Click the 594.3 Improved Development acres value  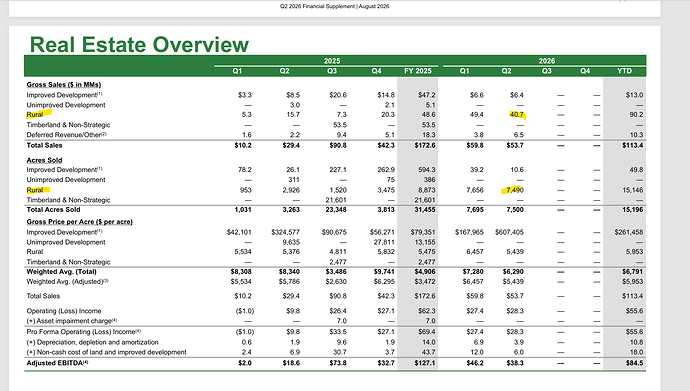pos(427,170)
